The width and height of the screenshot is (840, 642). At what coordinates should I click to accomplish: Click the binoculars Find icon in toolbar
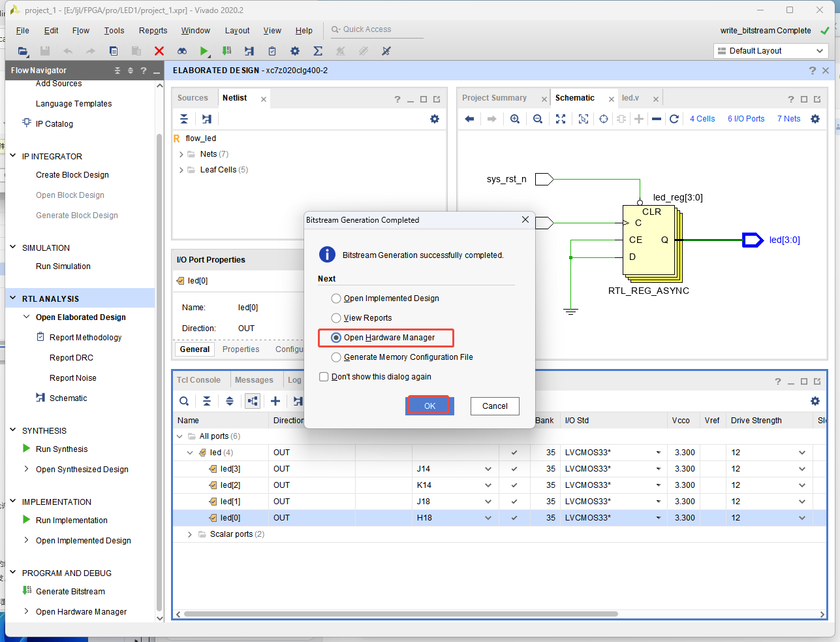[x=182, y=51]
